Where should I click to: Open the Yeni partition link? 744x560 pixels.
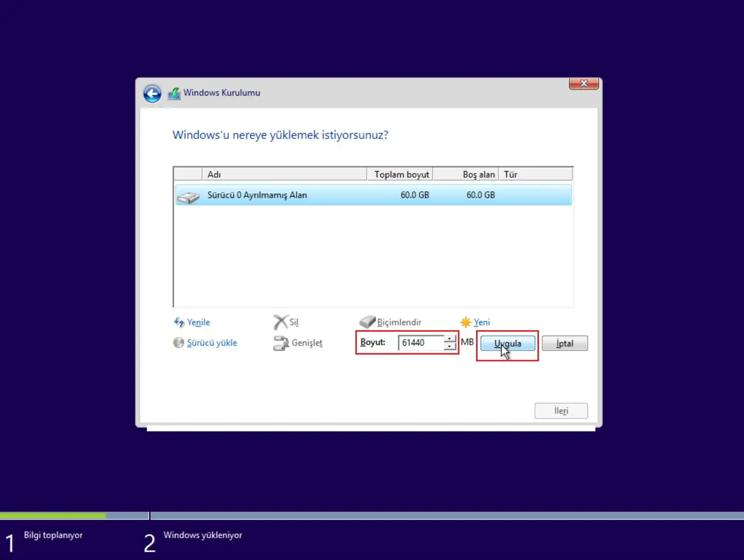point(481,322)
